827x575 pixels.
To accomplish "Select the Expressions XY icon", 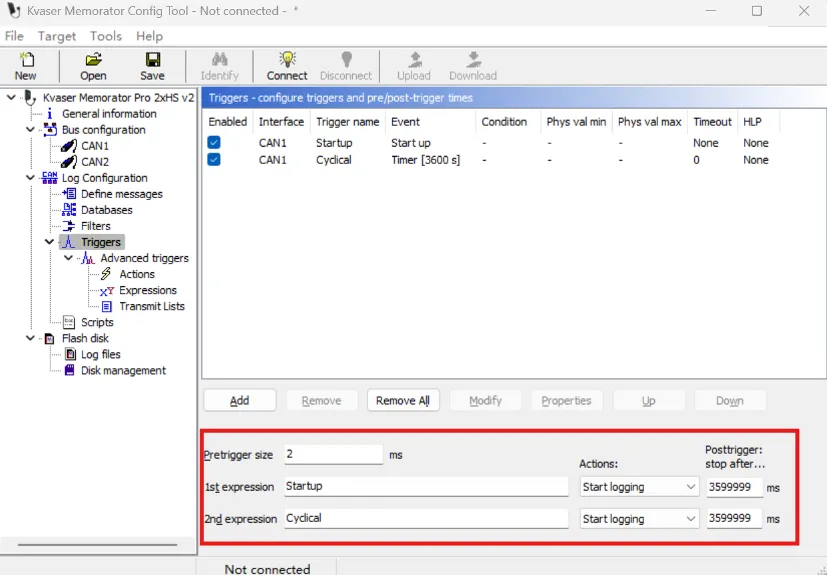I will 107,291.
